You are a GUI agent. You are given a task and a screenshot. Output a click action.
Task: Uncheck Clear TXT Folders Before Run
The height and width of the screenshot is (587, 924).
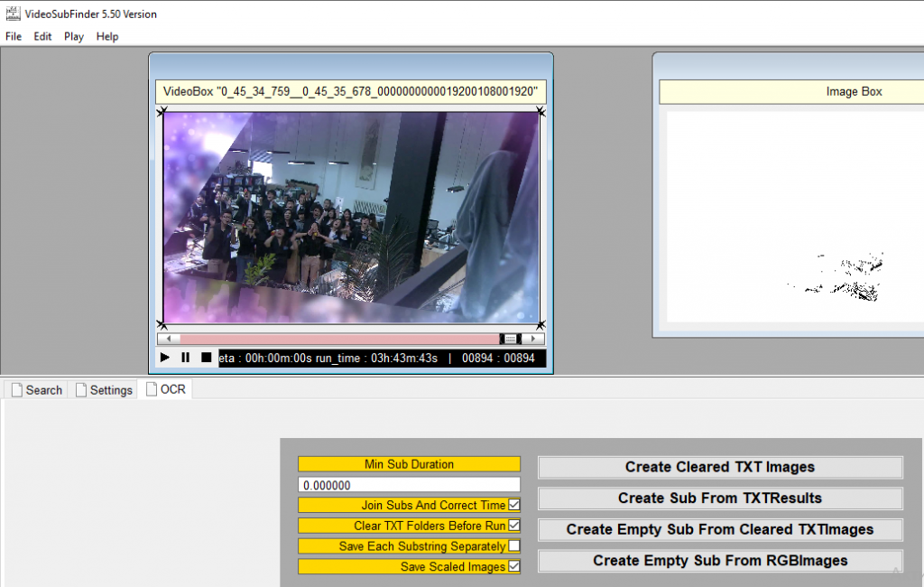(x=514, y=526)
